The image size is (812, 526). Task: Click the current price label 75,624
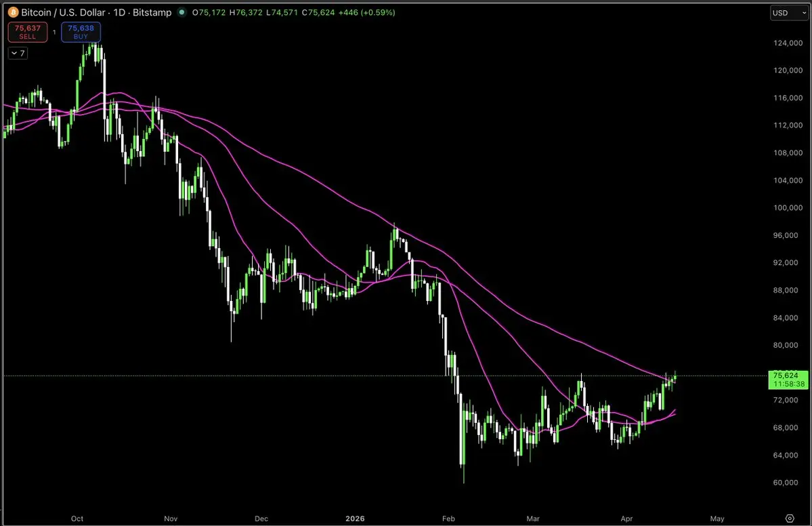point(788,380)
